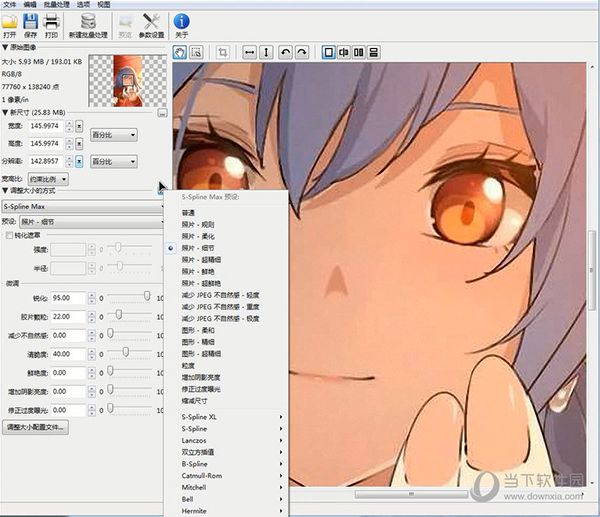Expand the 双立方插值 submenu
The height and width of the screenshot is (517, 600).
pos(232,452)
